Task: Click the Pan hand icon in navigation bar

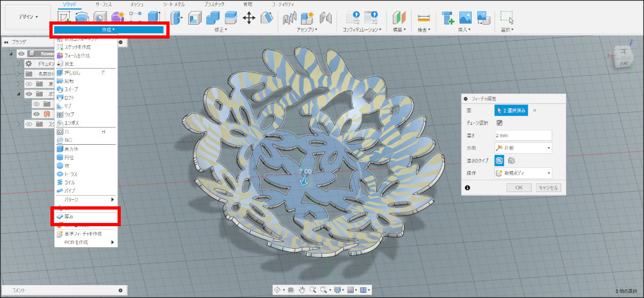Action: click(302, 289)
